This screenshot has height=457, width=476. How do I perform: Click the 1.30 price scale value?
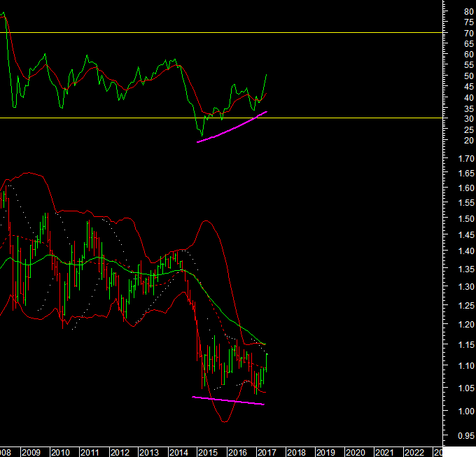coord(465,287)
